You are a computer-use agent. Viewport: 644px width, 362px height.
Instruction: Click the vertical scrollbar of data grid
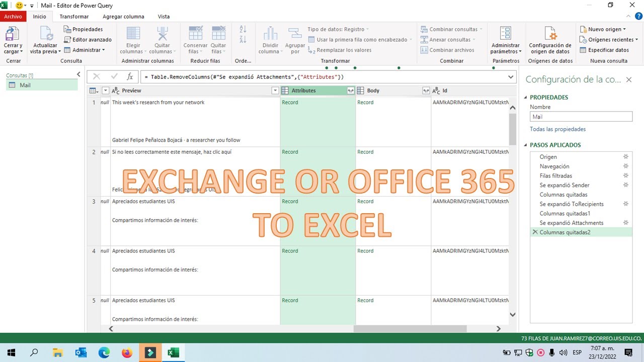pyautogui.click(x=513, y=128)
